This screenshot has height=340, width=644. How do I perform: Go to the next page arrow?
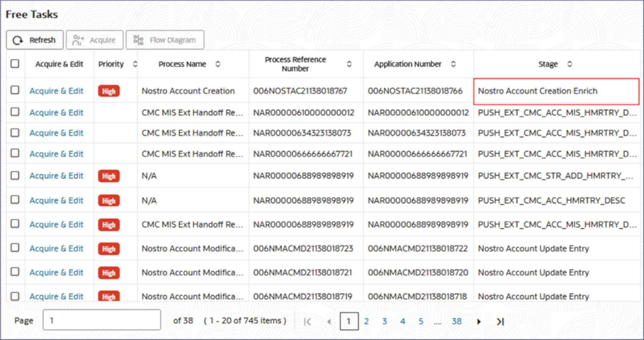pyautogui.click(x=479, y=321)
